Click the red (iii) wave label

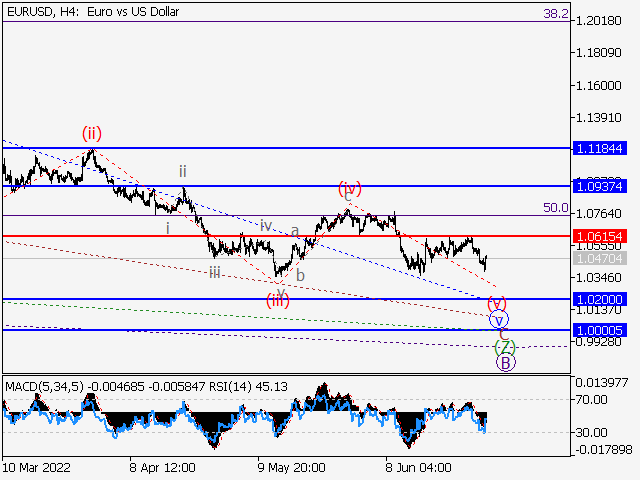point(278,301)
